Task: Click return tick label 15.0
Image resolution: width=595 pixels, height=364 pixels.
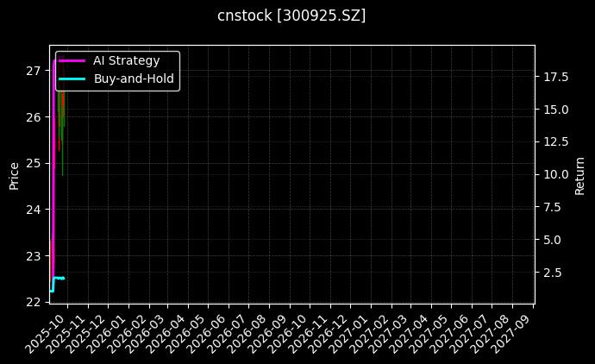Action: (x=556, y=110)
